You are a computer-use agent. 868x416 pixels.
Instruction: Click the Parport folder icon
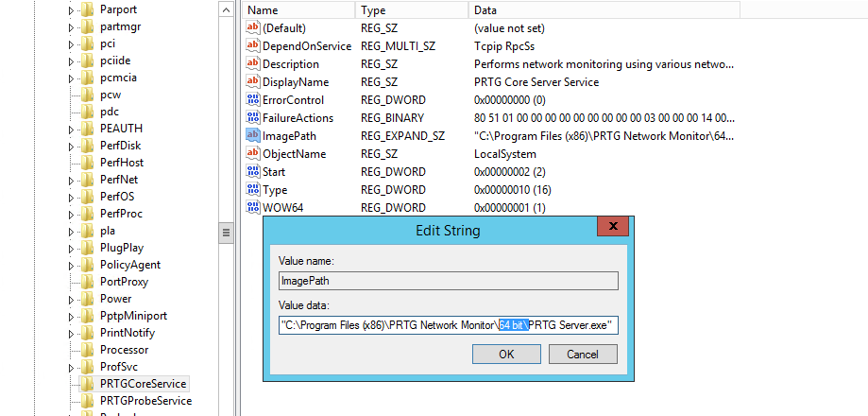[87, 9]
